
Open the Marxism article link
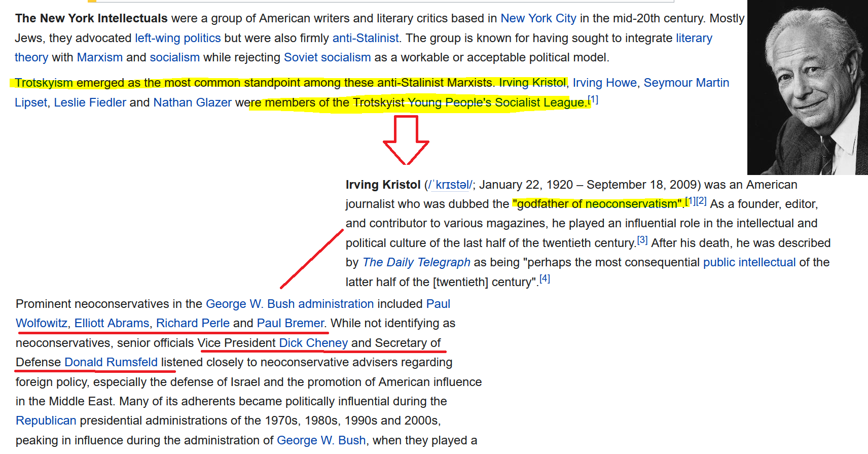(x=100, y=57)
